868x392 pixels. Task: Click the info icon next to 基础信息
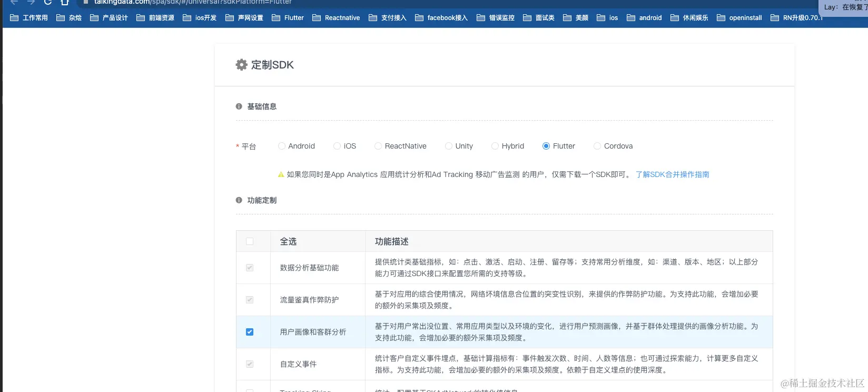(239, 106)
